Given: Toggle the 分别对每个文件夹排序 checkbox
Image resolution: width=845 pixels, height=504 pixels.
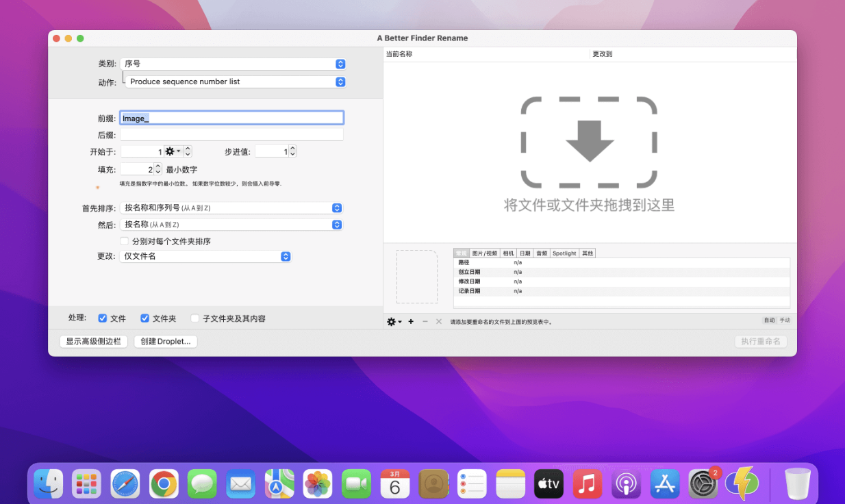Looking at the screenshot, I should pyautogui.click(x=125, y=241).
